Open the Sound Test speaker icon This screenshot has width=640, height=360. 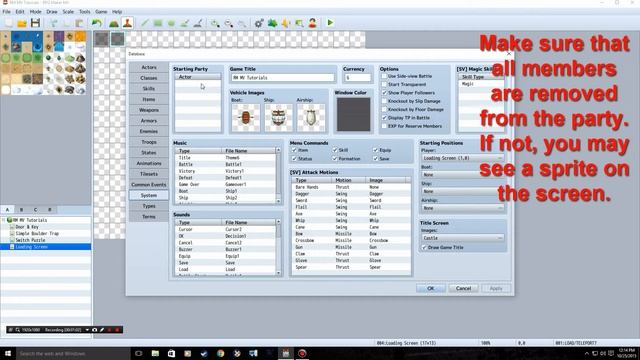(x=286, y=23)
